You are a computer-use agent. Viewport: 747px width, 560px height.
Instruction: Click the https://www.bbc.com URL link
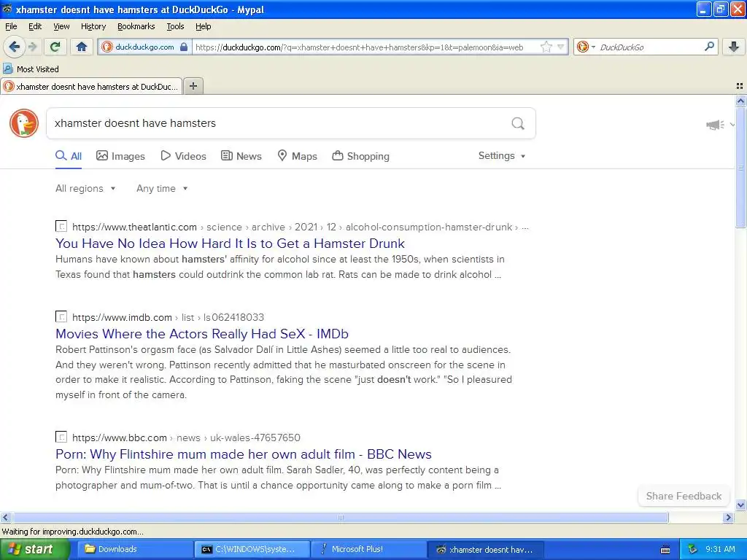click(x=120, y=437)
